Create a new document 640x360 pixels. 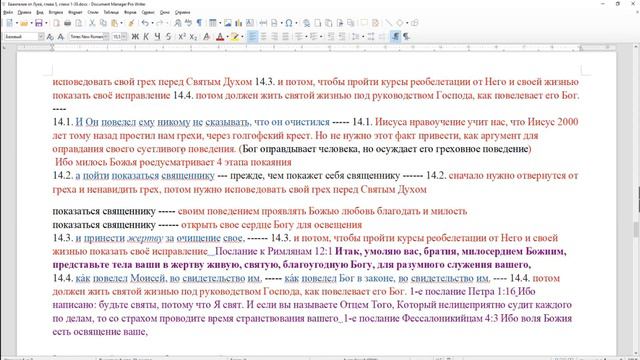9,23
